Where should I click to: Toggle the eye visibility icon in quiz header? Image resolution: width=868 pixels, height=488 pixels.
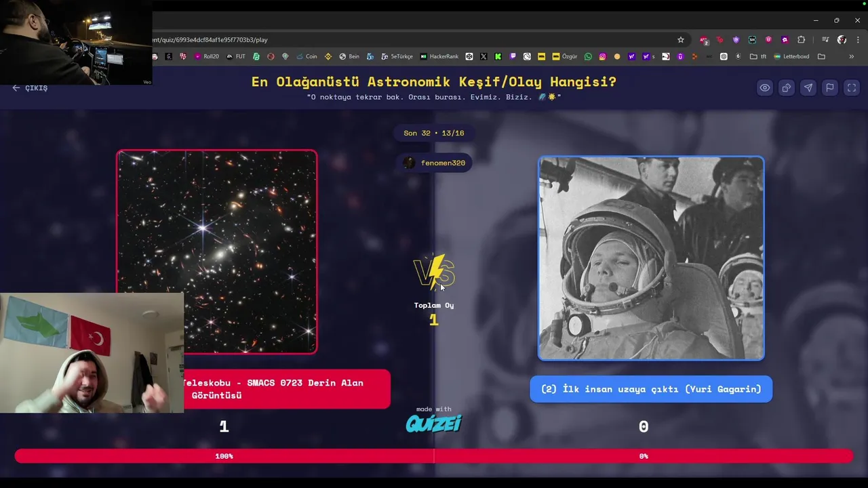[x=764, y=87]
